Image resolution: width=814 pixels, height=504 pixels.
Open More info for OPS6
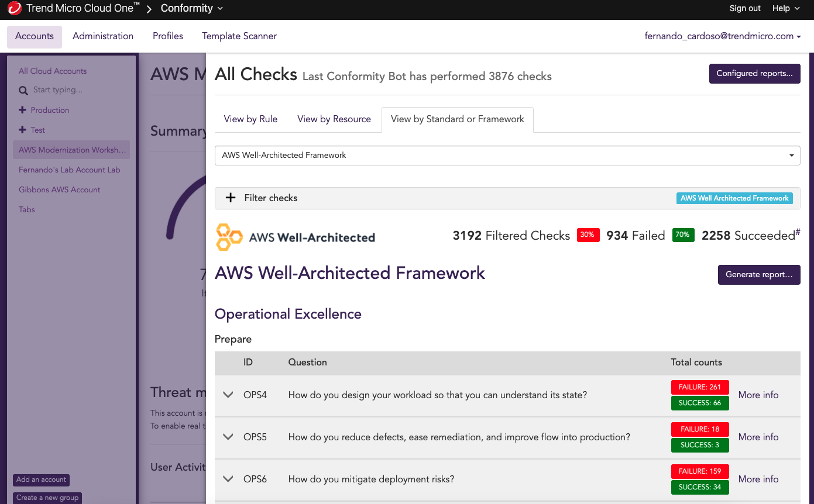click(x=758, y=479)
